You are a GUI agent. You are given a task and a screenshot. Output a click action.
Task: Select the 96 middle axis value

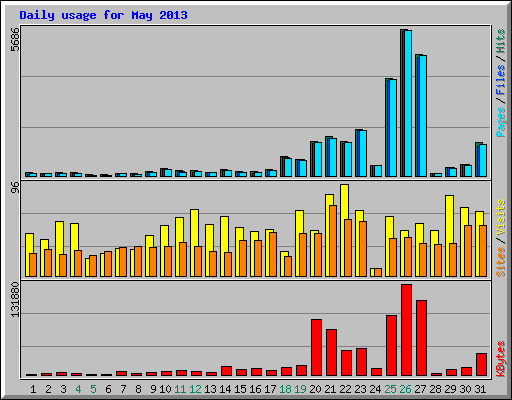point(15,188)
